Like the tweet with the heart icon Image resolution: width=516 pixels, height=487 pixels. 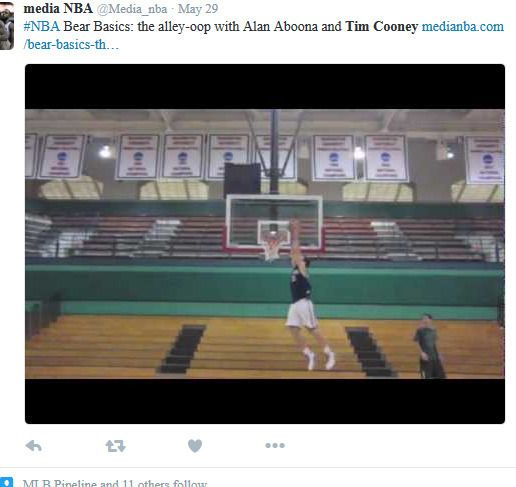point(195,446)
